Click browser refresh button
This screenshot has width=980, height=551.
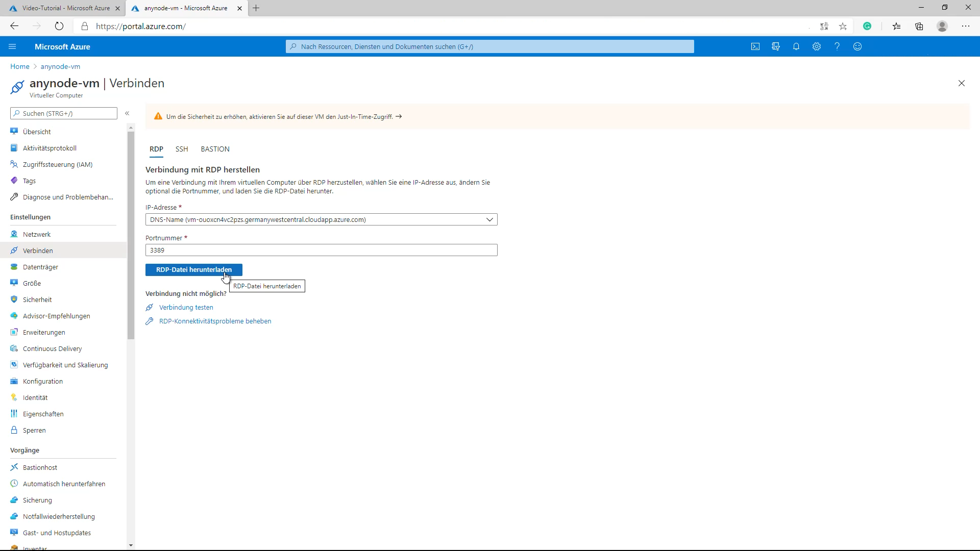(59, 26)
